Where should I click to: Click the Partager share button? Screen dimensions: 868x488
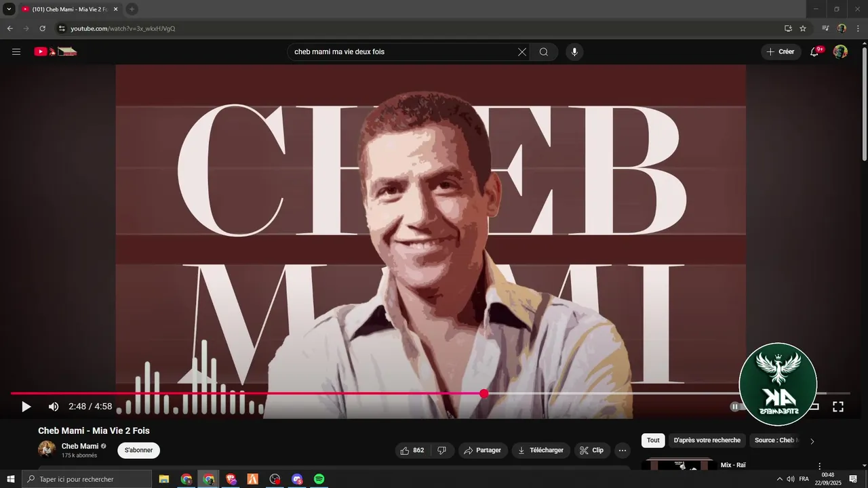(483, 450)
